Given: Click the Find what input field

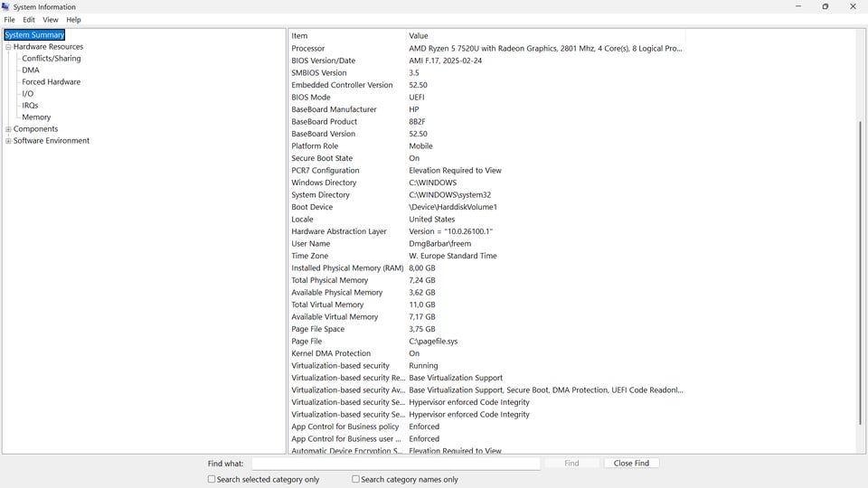Looking at the screenshot, I should [x=396, y=463].
